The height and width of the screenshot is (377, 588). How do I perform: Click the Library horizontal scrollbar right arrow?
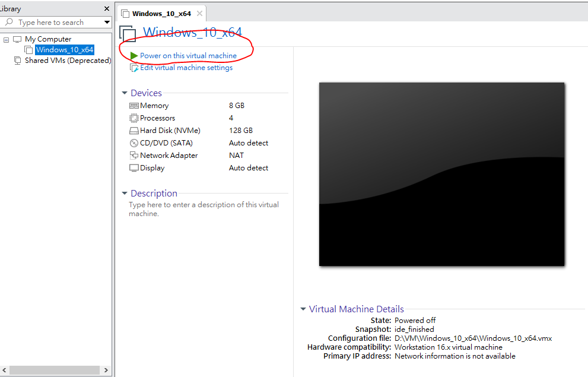pos(106,370)
